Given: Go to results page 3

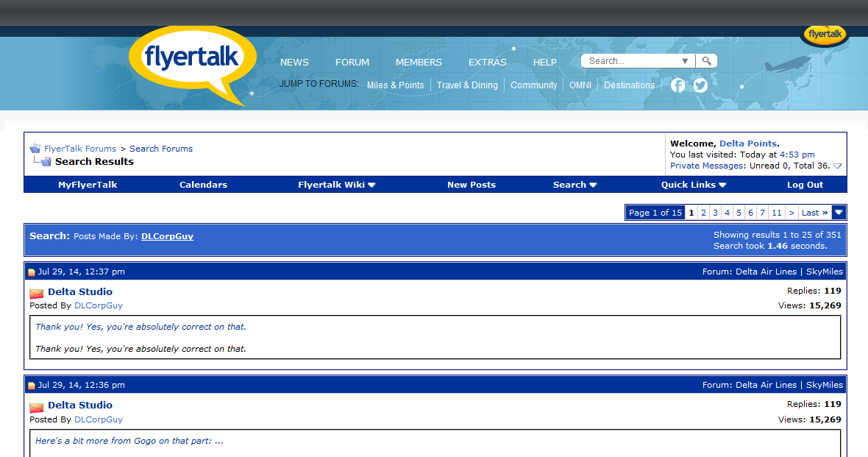Looking at the screenshot, I should (x=715, y=212).
